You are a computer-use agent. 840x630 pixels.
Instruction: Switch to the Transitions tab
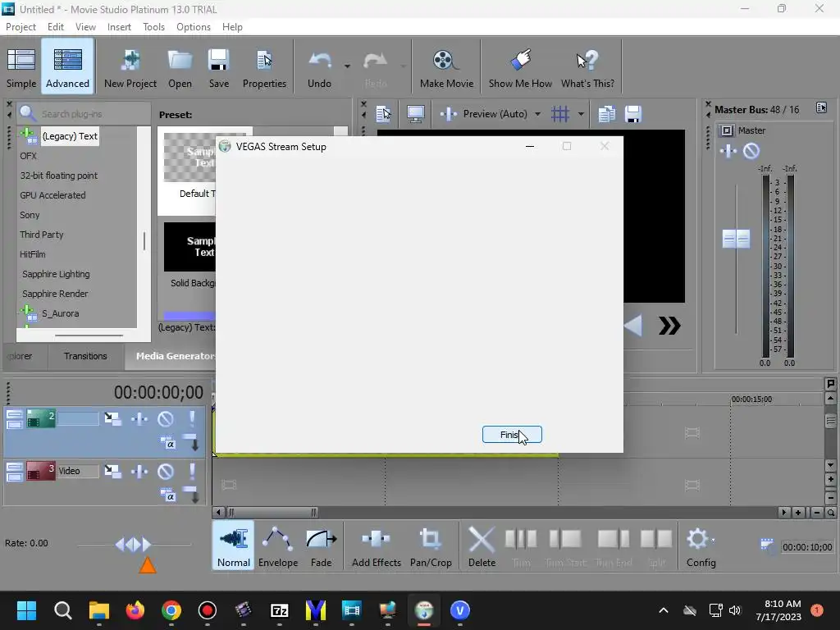85,356
